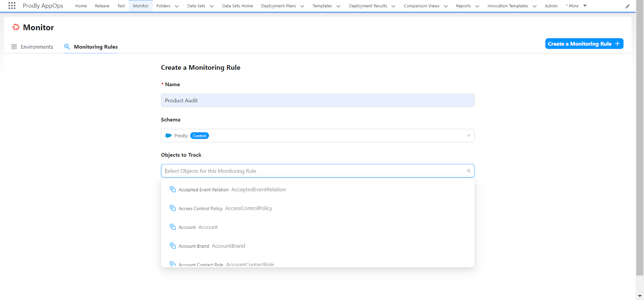644x300 pixels.
Task: Click the Name input with Product Audit
Action: [x=318, y=100]
